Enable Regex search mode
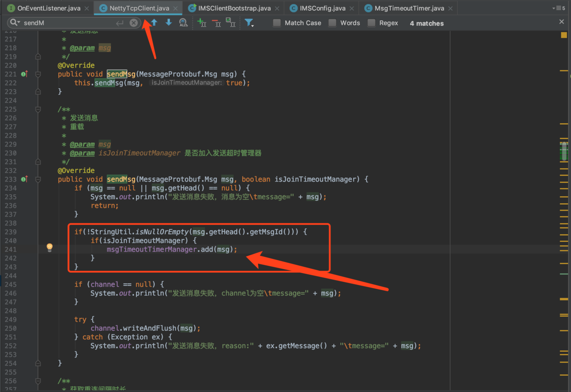The height and width of the screenshot is (392, 571). 371,23
